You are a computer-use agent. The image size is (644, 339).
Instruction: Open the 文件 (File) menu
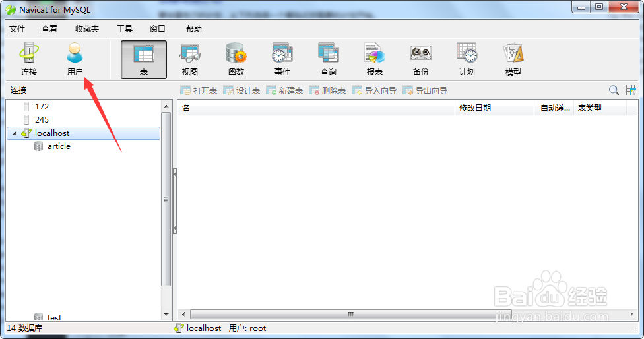[17, 29]
